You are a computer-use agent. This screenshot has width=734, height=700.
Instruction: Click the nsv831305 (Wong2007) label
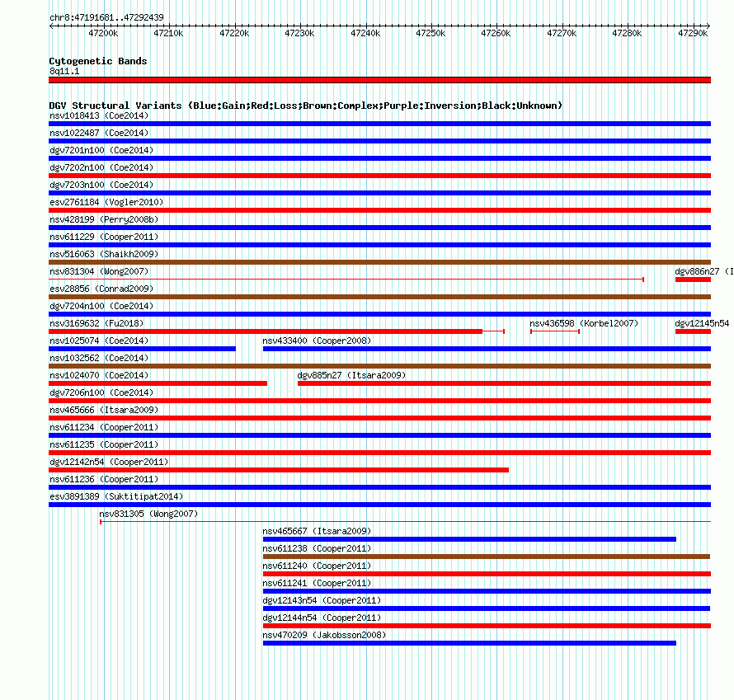point(148,514)
